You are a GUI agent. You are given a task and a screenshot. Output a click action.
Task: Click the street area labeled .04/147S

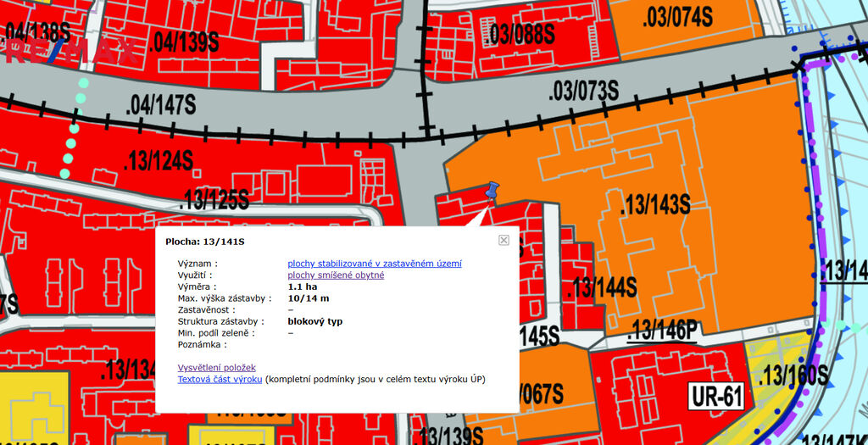pos(160,105)
